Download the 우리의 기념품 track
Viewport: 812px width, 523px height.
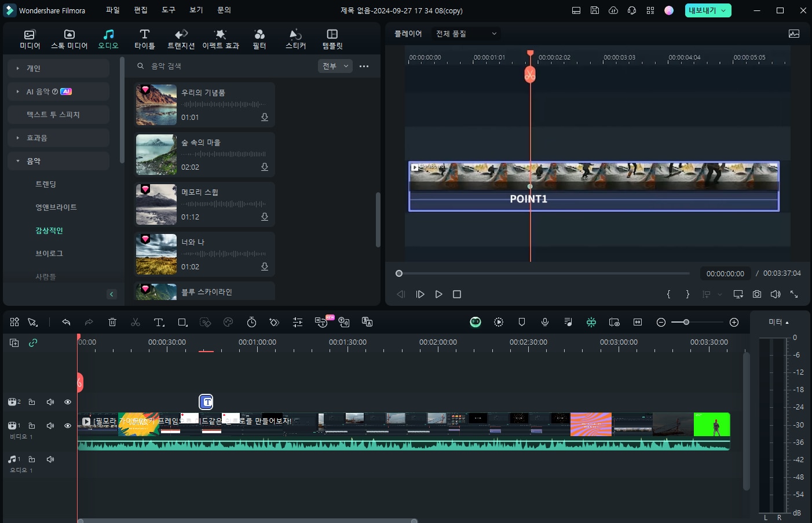coord(265,117)
